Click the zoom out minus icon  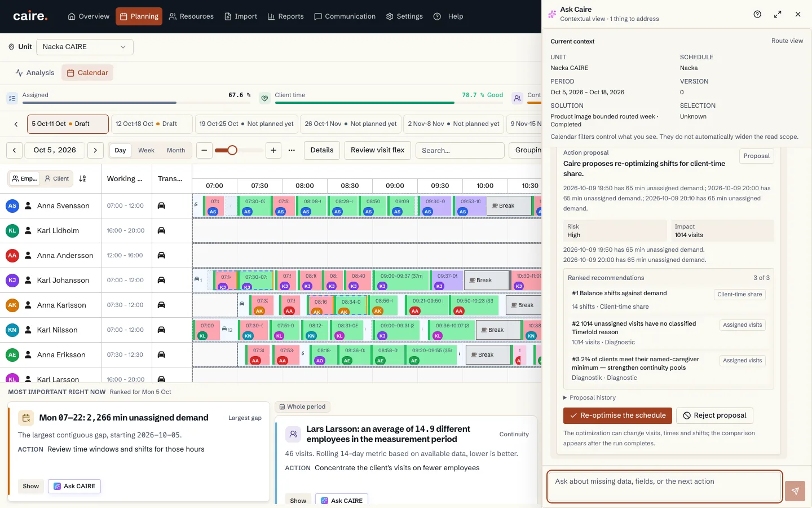(205, 150)
